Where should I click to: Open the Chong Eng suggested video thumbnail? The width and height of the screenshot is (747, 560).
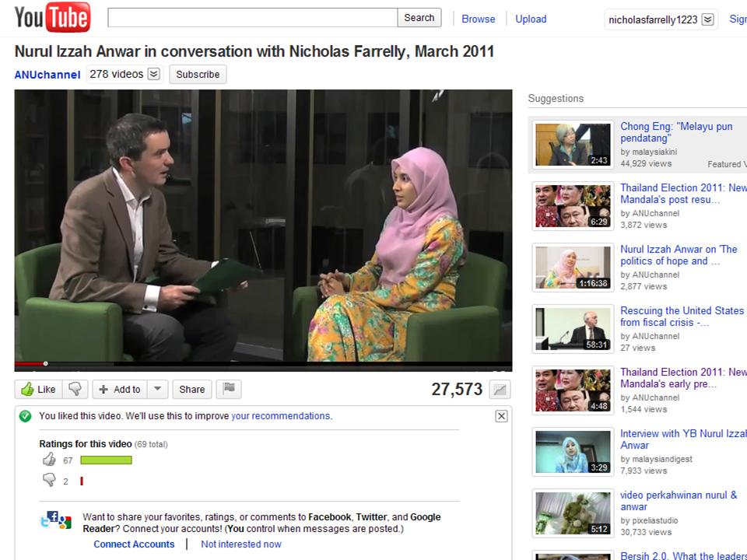(x=573, y=145)
